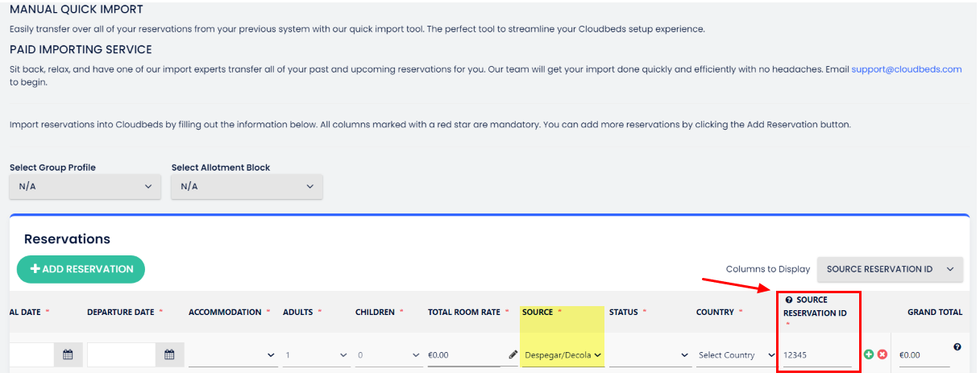The image size is (980, 377).
Task: Open the Select Allotment Block dropdown
Action: (x=247, y=186)
